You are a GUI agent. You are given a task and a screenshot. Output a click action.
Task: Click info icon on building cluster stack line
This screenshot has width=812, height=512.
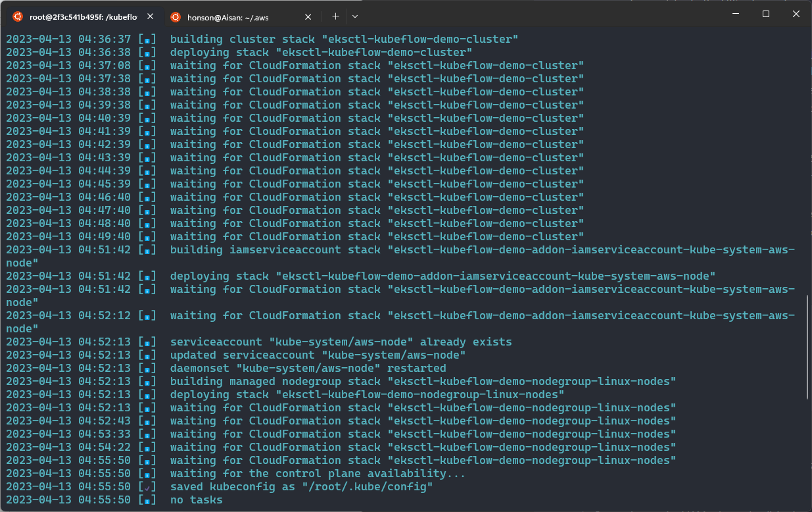[148, 39]
